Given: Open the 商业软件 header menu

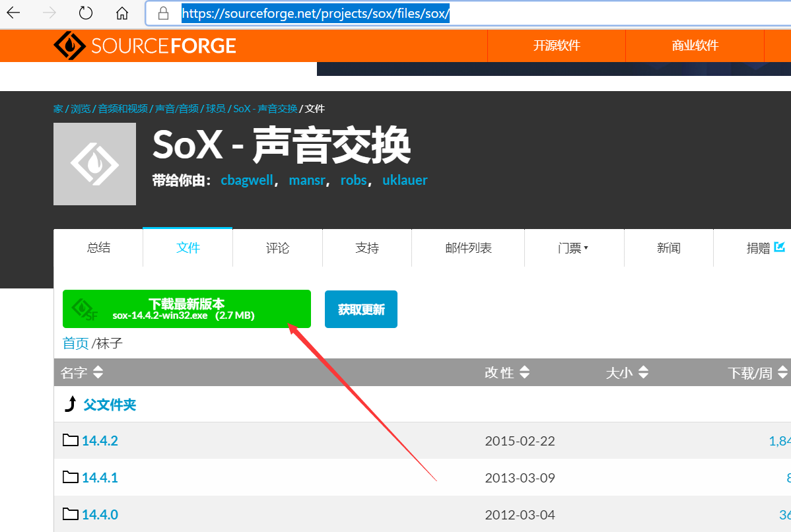Looking at the screenshot, I should pyautogui.click(x=695, y=46).
